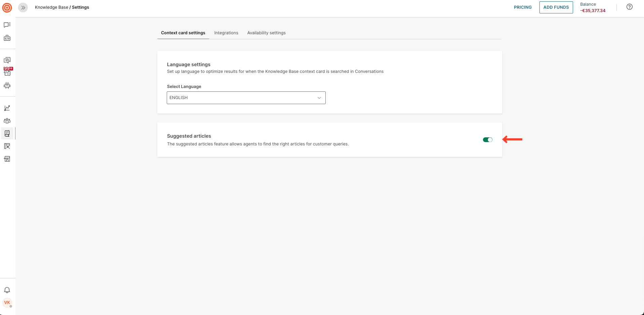Image resolution: width=644 pixels, height=315 pixels.
Task: Turn off the Suggested articles toggle
Action: (x=488, y=140)
